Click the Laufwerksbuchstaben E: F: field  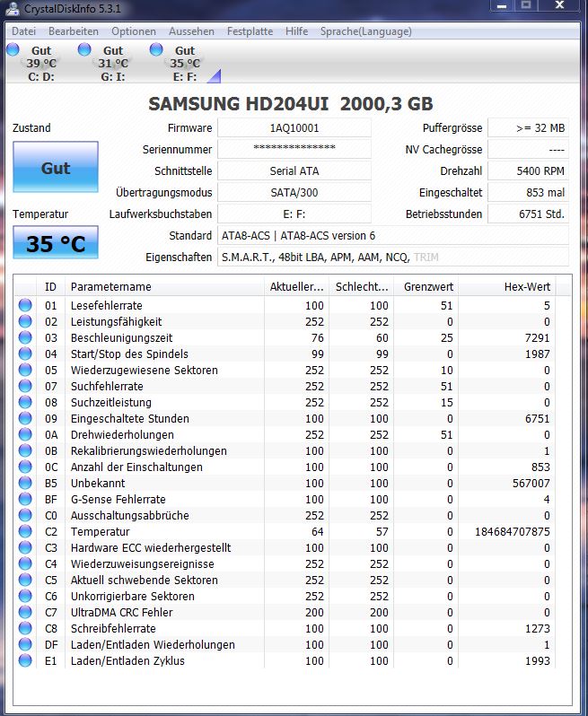294,214
